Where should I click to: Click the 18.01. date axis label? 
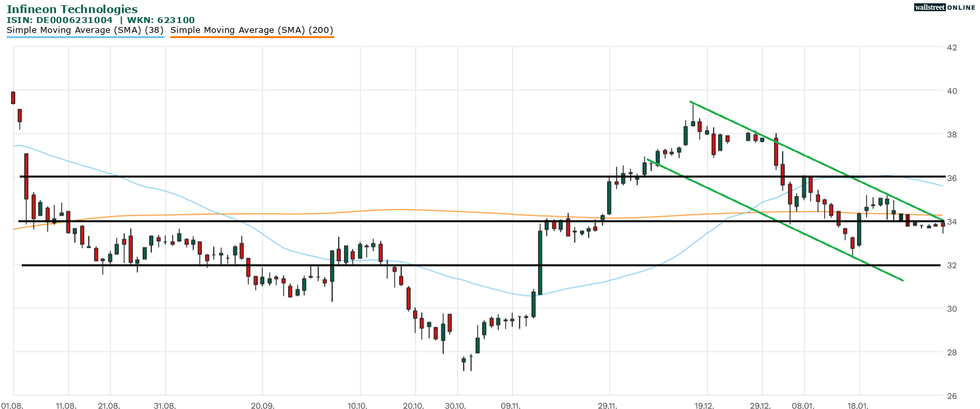pyautogui.click(x=858, y=406)
